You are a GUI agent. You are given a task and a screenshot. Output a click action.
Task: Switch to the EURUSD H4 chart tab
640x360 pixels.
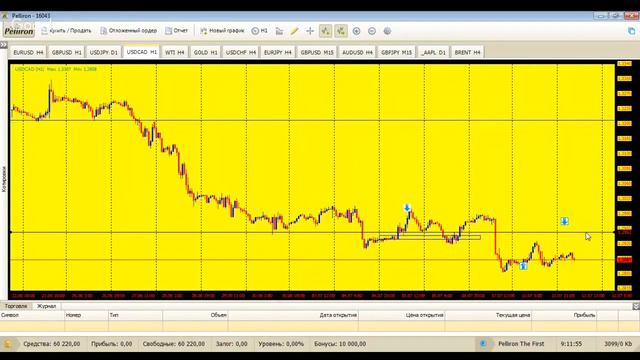[x=28, y=53]
